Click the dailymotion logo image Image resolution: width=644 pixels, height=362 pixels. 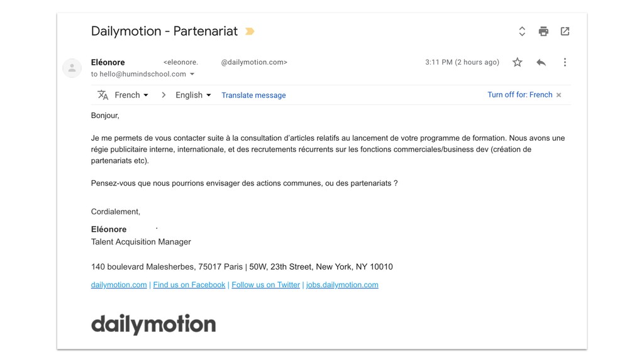coord(153,324)
